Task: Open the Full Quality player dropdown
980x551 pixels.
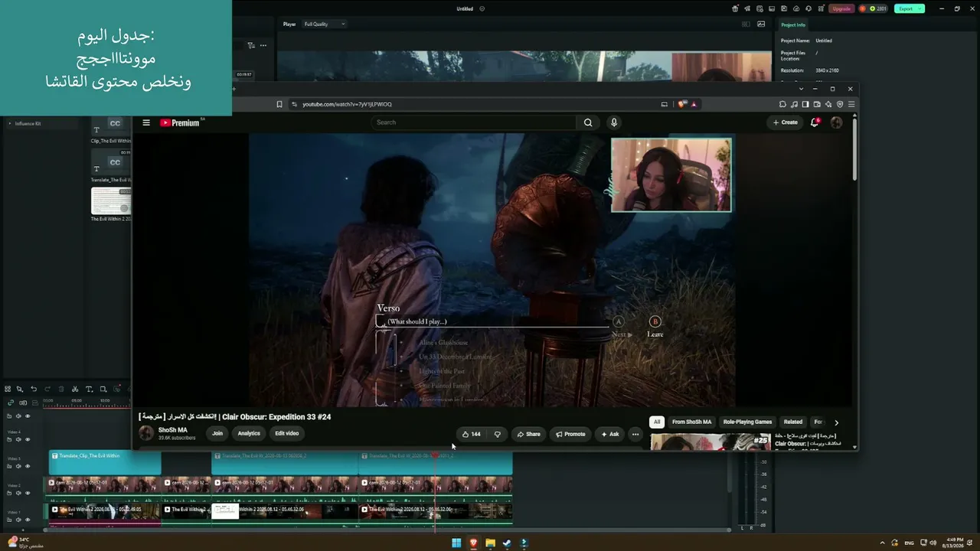Action: tap(325, 24)
